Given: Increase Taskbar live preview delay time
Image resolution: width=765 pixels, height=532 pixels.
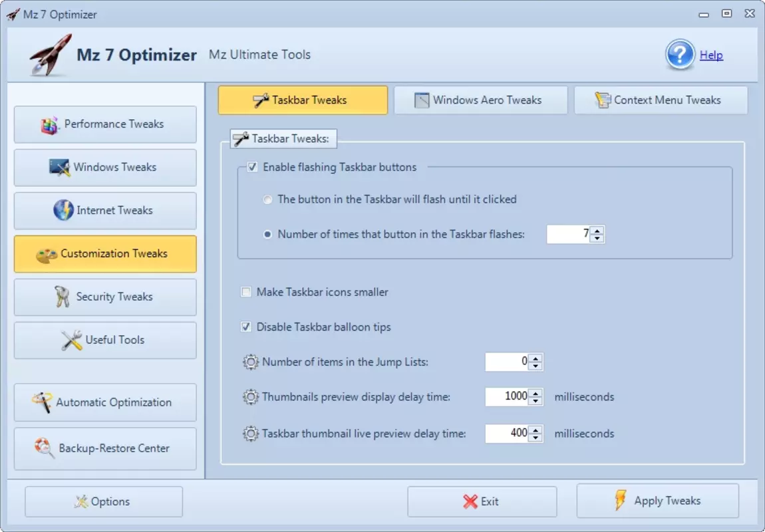Looking at the screenshot, I should tap(535, 430).
